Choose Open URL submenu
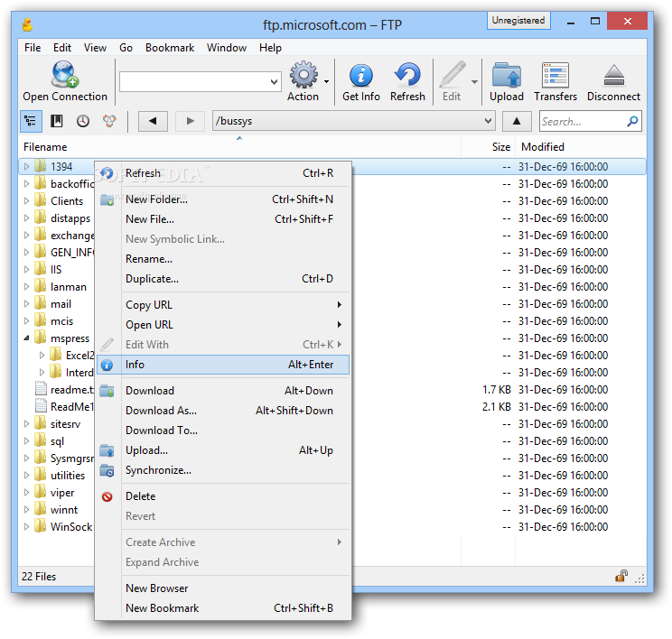This screenshot has height=639, width=672. click(223, 325)
